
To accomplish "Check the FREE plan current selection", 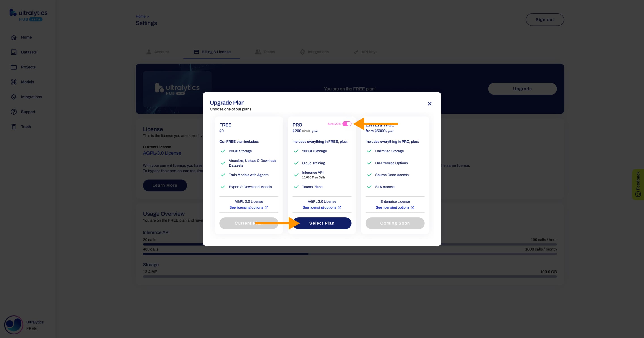I will (x=248, y=223).
